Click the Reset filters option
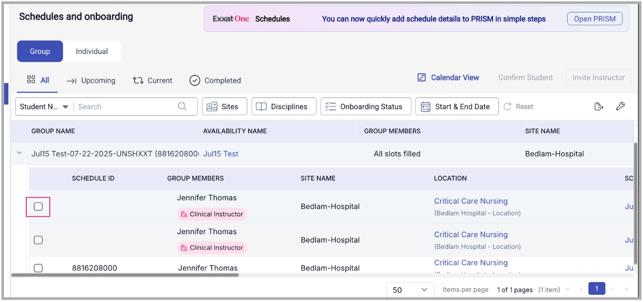 (x=518, y=106)
